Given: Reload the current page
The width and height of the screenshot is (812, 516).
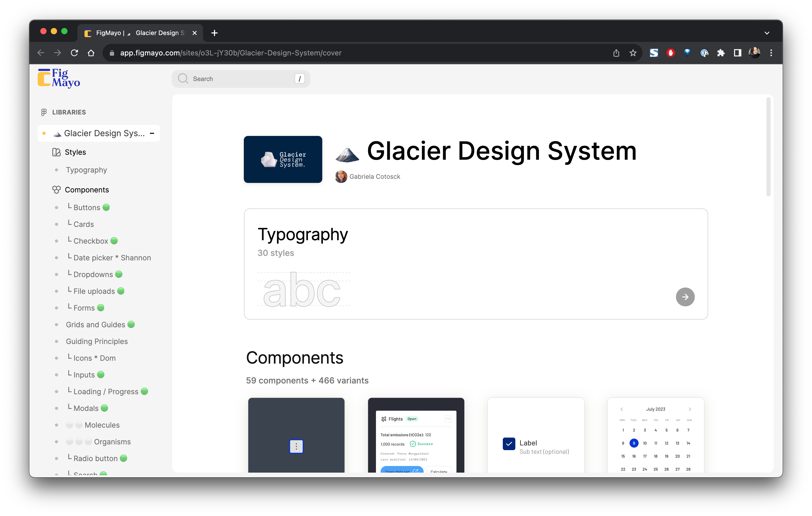Looking at the screenshot, I should point(74,53).
